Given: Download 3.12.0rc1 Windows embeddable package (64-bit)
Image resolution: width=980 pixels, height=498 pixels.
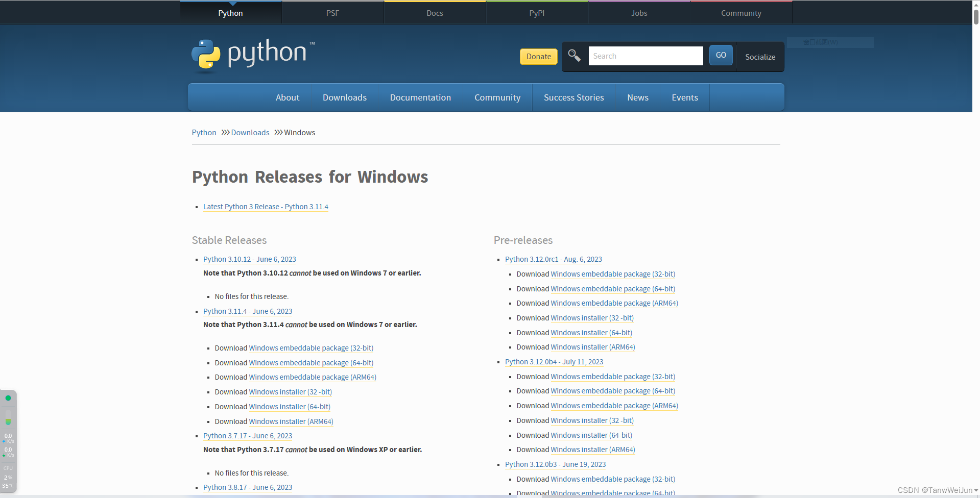Looking at the screenshot, I should [x=613, y=289].
